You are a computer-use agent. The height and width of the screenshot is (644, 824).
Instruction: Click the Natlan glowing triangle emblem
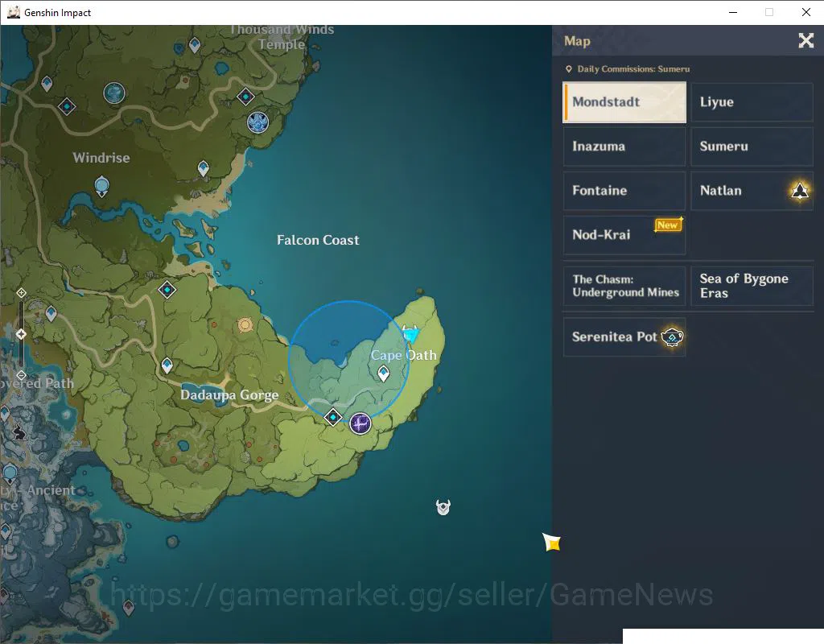(799, 190)
